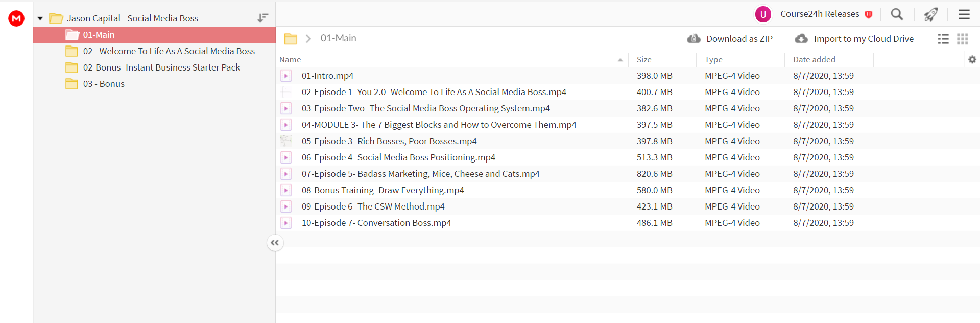Screen dimensions: 980x323
Task: Click Import to my Cloud Drive
Action: point(864,39)
